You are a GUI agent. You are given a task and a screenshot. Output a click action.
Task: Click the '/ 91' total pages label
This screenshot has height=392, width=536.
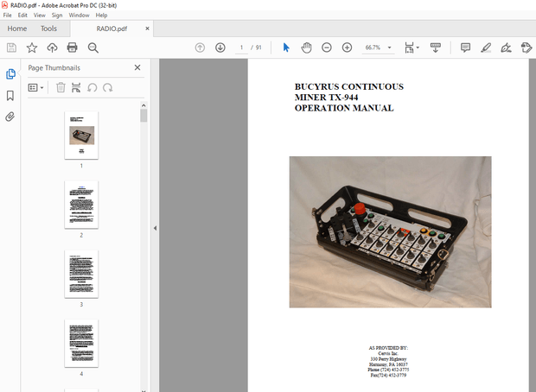[256, 47]
